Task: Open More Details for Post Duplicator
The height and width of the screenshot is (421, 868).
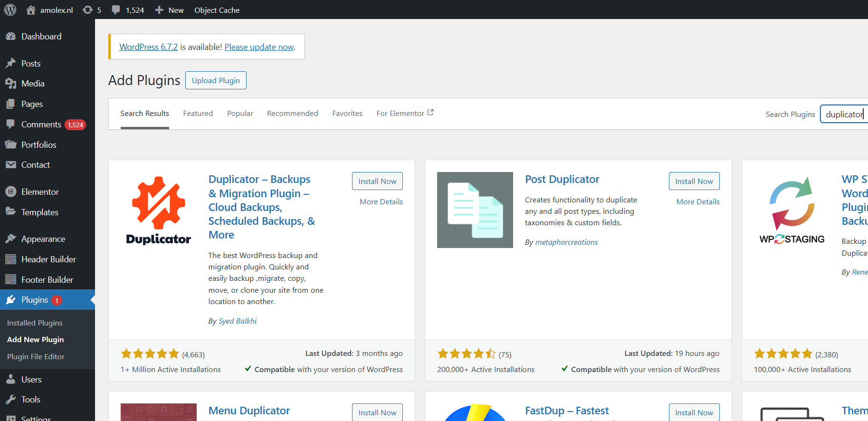Action: [x=698, y=201]
